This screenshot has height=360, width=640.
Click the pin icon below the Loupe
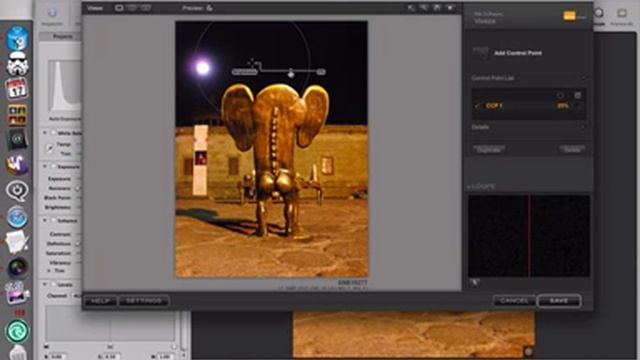[475, 282]
